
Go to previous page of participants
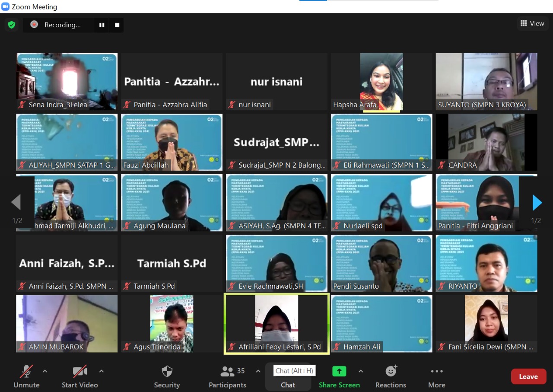[16, 202]
